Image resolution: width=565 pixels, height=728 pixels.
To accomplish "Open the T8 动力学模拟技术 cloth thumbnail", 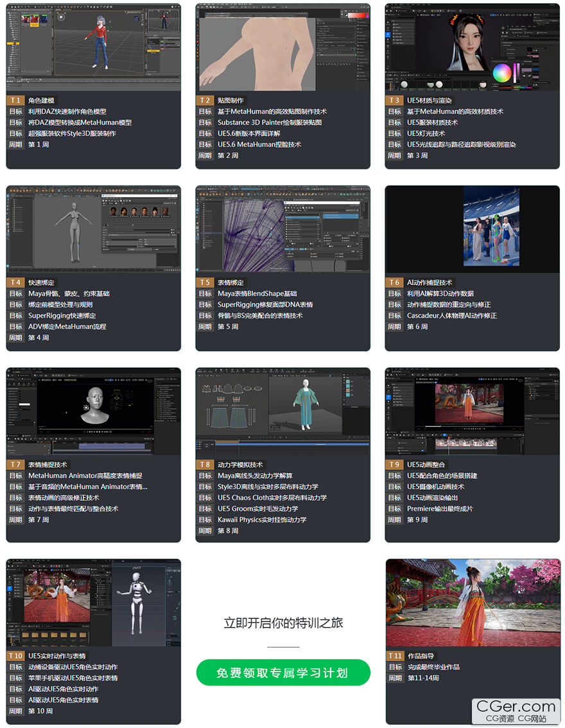I will pyautogui.click(x=282, y=411).
